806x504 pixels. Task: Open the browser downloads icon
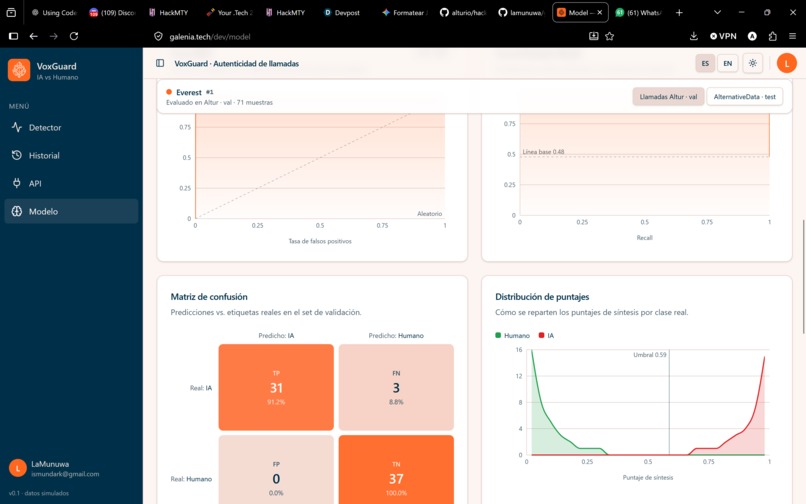tap(693, 36)
